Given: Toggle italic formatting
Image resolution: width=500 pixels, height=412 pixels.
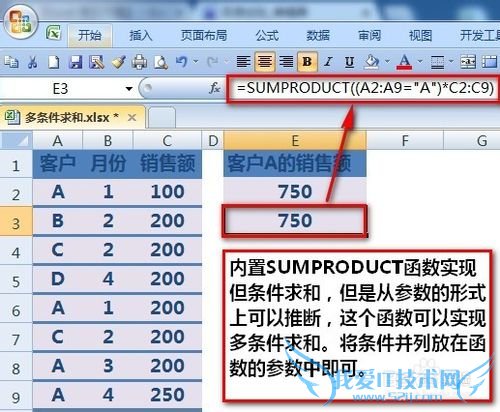Looking at the screenshot, I should [328, 62].
